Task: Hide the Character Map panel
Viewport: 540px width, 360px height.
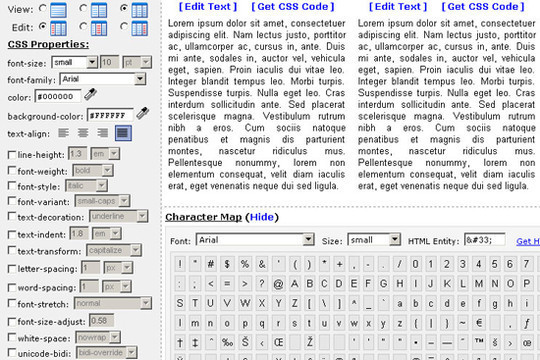Action: pyautogui.click(x=262, y=217)
